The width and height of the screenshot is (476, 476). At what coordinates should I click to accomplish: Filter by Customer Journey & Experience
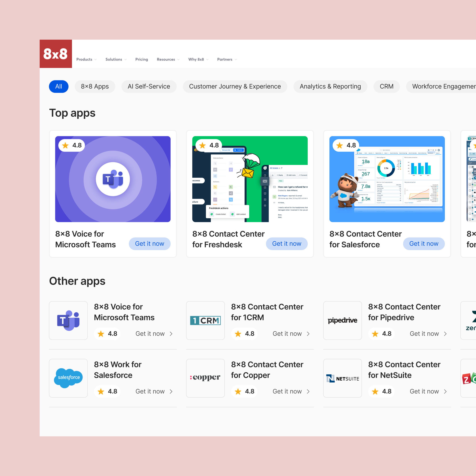pos(235,86)
